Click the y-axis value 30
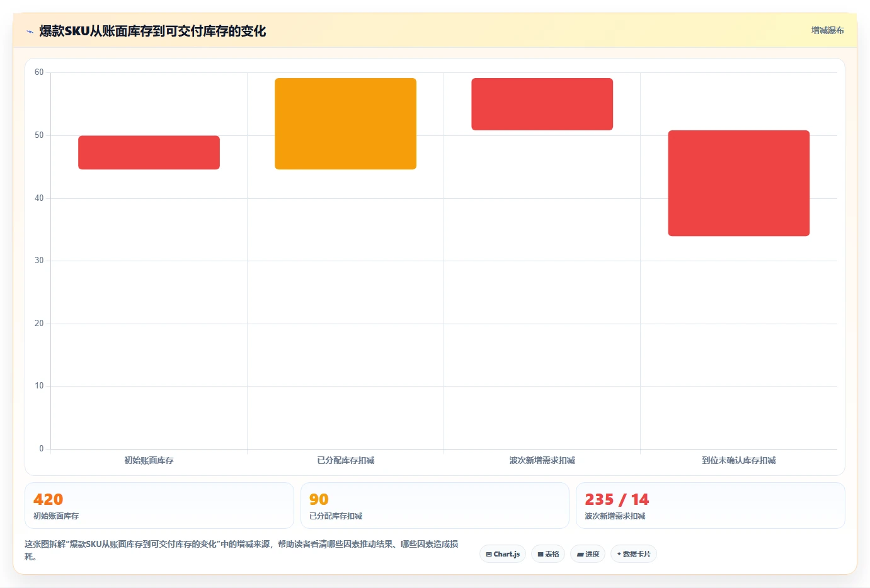 click(x=39, y=261)
